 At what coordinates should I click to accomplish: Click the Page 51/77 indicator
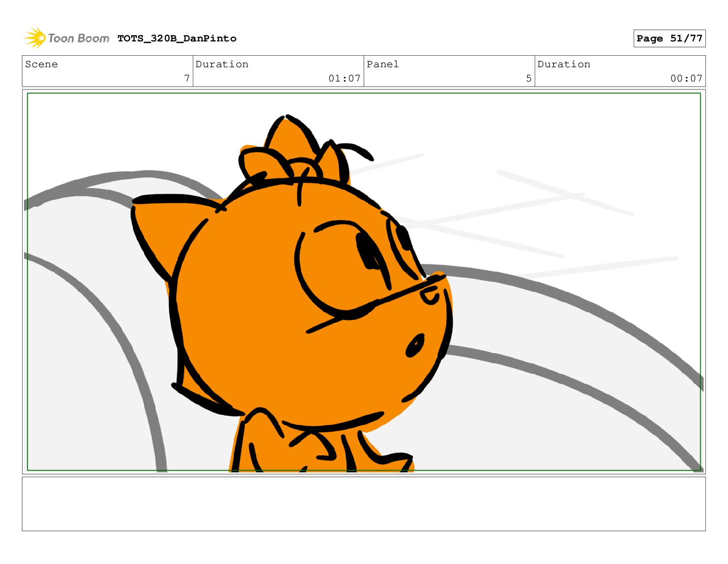669,39
